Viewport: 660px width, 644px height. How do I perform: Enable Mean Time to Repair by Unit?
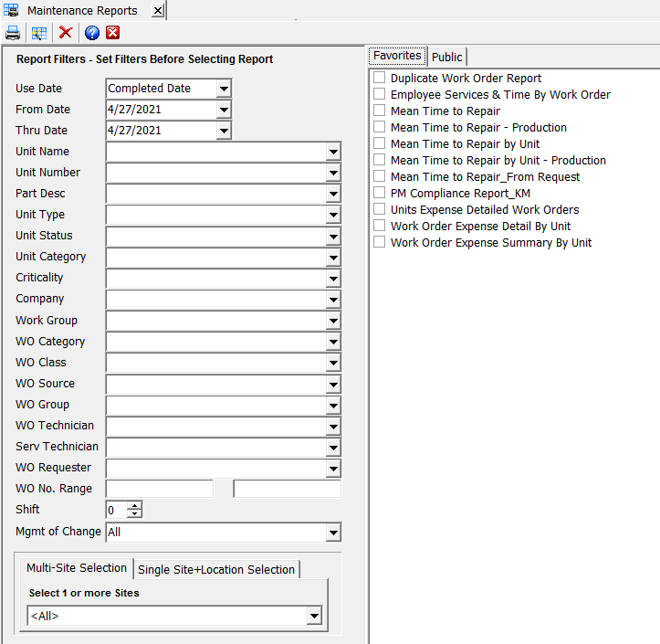(379, 143)
